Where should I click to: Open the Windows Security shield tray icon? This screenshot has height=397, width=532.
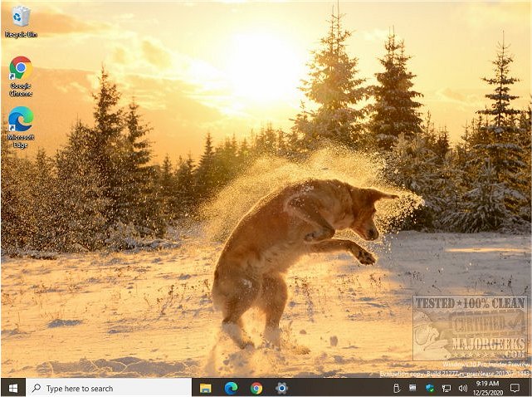(x=430, y=388)
